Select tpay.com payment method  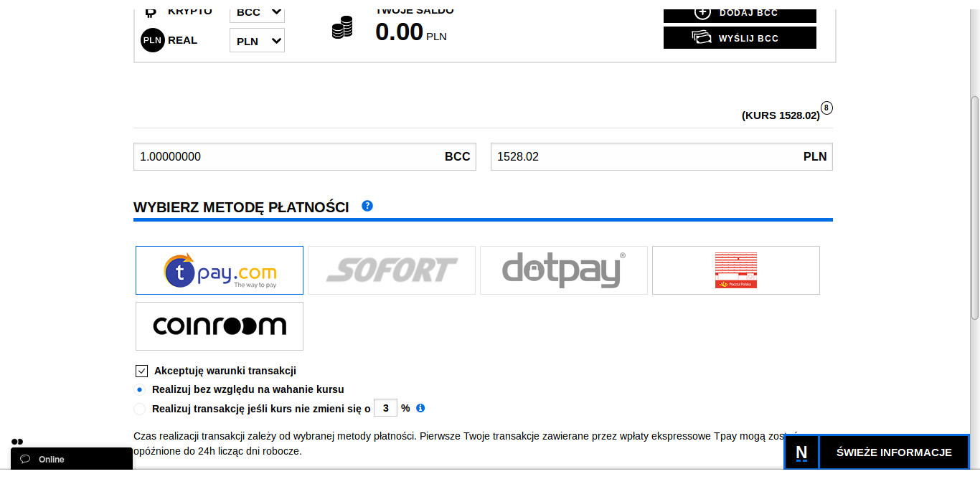(220, 270)
